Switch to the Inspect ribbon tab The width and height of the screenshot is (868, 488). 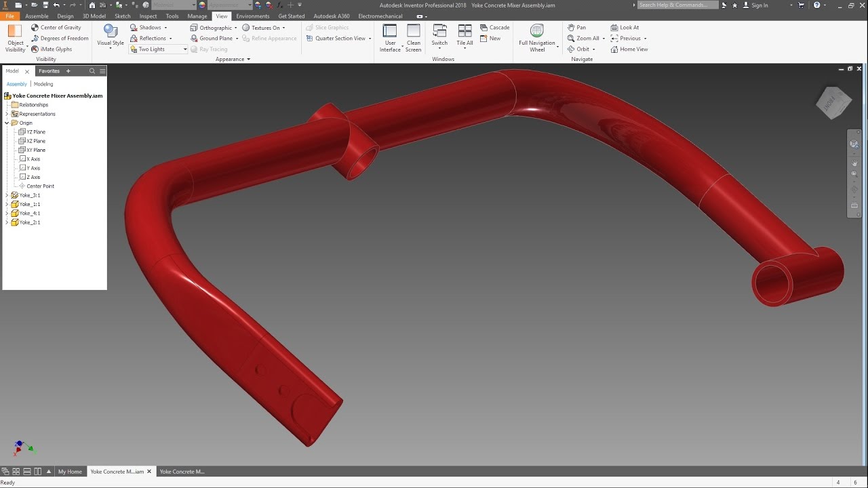(148, 16)
